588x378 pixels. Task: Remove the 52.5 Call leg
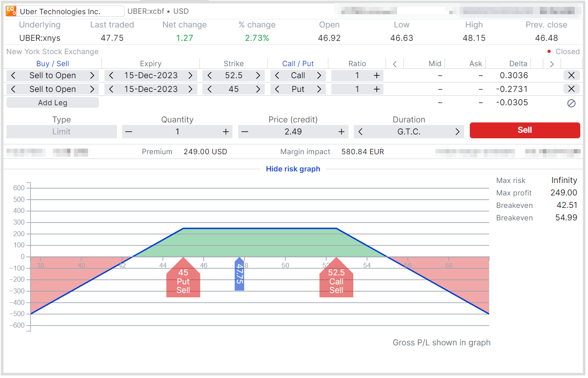571,76
